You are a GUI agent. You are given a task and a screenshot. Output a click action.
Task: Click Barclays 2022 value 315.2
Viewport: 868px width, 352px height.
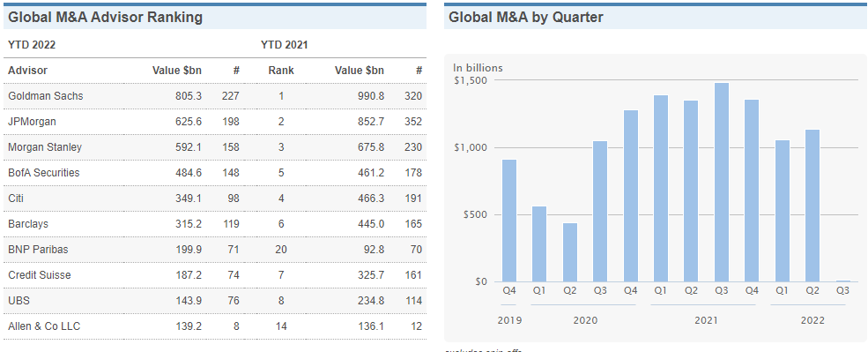pyautogui.click(x=189, y=224)
